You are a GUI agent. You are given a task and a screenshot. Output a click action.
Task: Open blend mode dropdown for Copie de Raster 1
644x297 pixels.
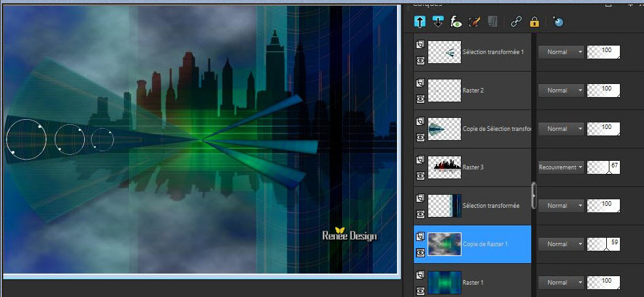point(561,244)
